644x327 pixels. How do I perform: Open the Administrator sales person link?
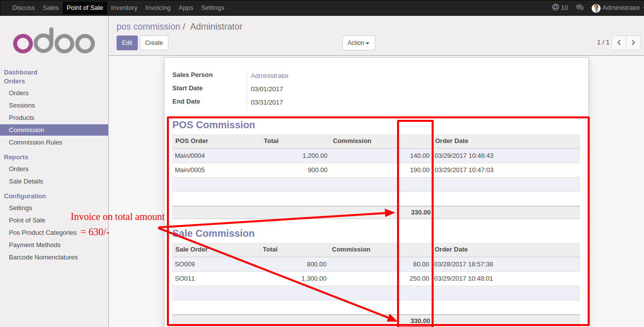(x=270, y=76)
